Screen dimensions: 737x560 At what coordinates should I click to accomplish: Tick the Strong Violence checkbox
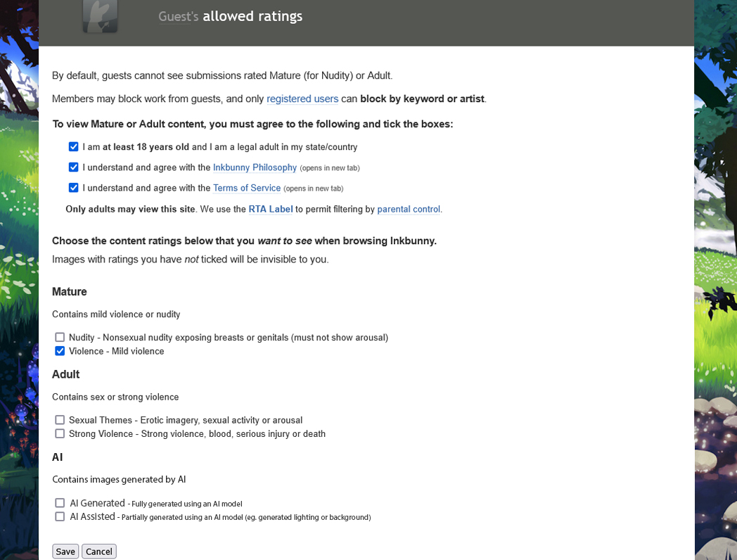tap(60, 433)
